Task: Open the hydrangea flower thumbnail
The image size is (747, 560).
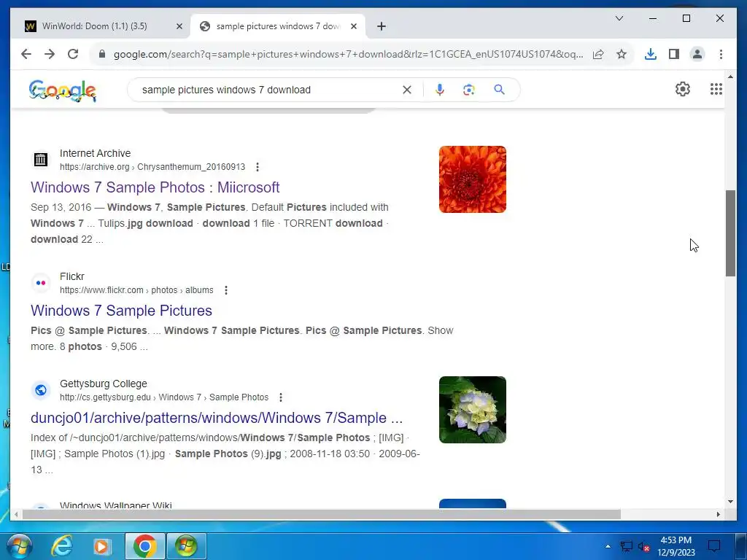Action: pos(473,410)
